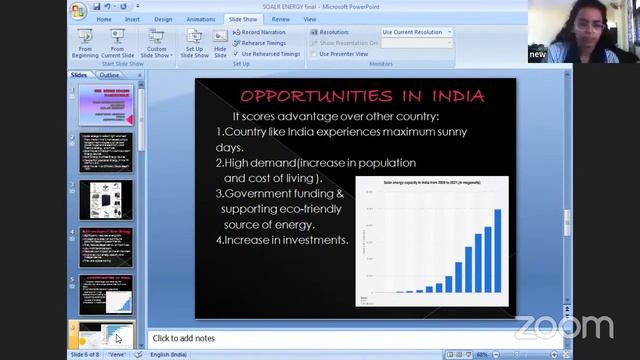Switch to the Outline pane tab
Screen dimensions: 640x360
109,75
